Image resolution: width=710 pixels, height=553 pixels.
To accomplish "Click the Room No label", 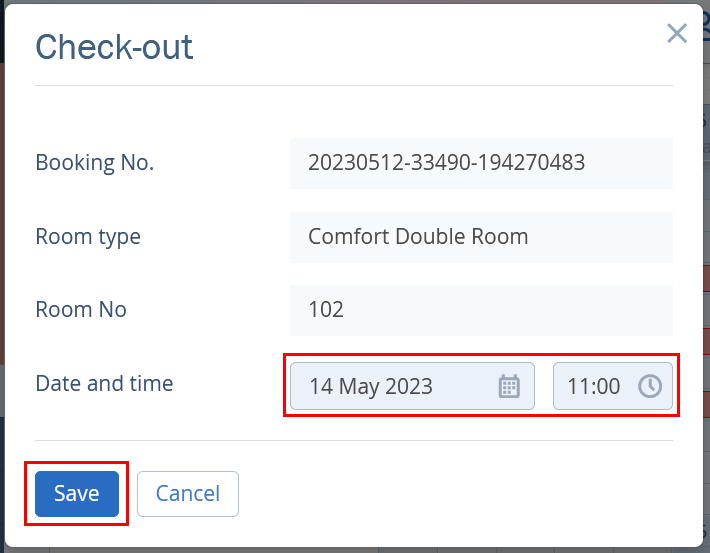I will click(x=81, y=310).
